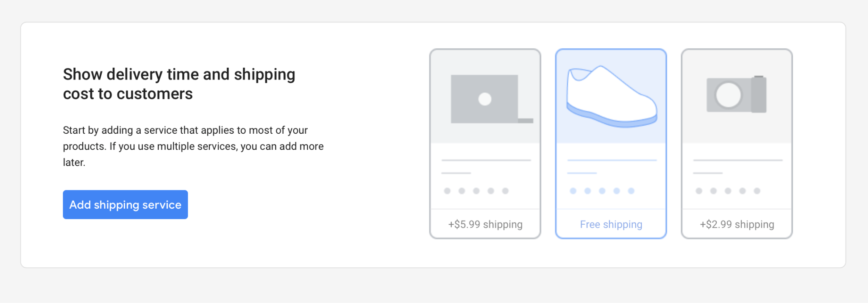Click the middle gray dot under camera
868x303 pixels.
tap(728, 191)
